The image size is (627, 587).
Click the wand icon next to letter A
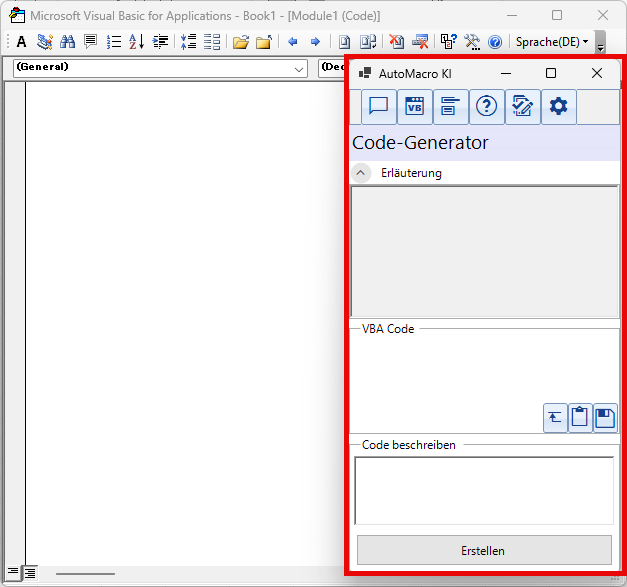pos(45,42)
